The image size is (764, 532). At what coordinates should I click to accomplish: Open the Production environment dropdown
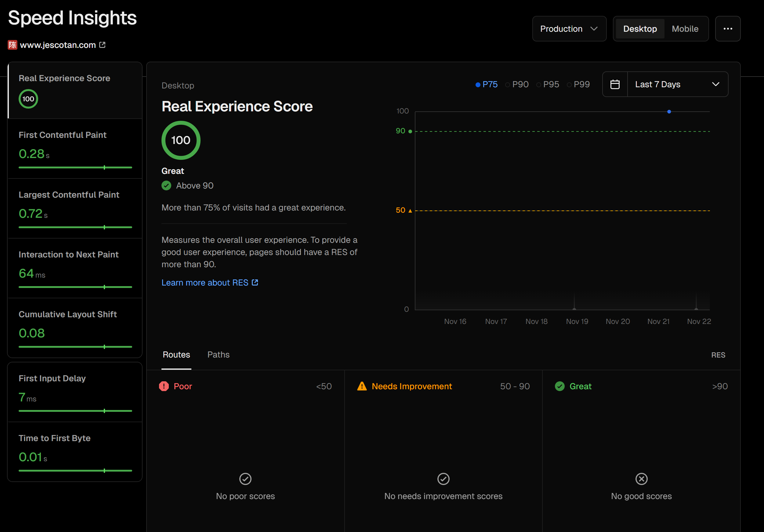[569, 29]
